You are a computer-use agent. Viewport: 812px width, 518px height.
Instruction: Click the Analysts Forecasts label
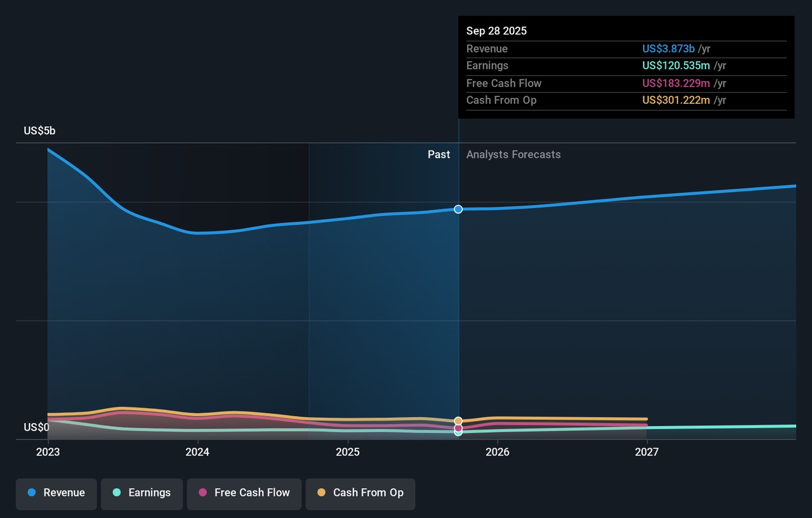[x=513, y=154]
